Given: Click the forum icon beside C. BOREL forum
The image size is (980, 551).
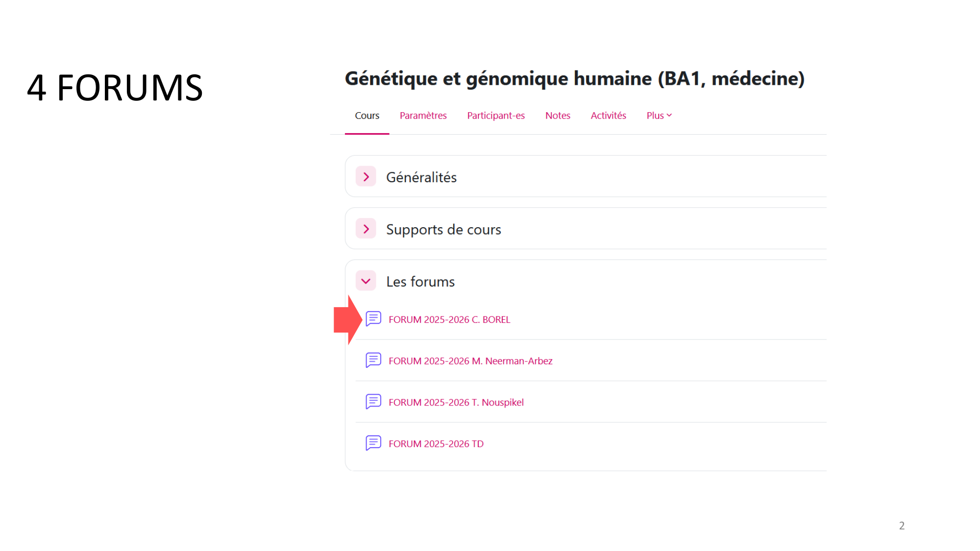Looking at the screenshot, I should pyautogui.click(x=373, y=319).
